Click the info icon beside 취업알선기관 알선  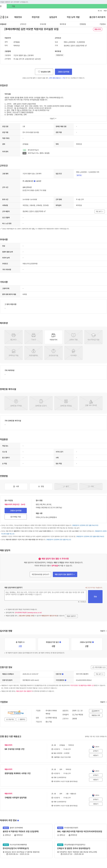point(60,642)
